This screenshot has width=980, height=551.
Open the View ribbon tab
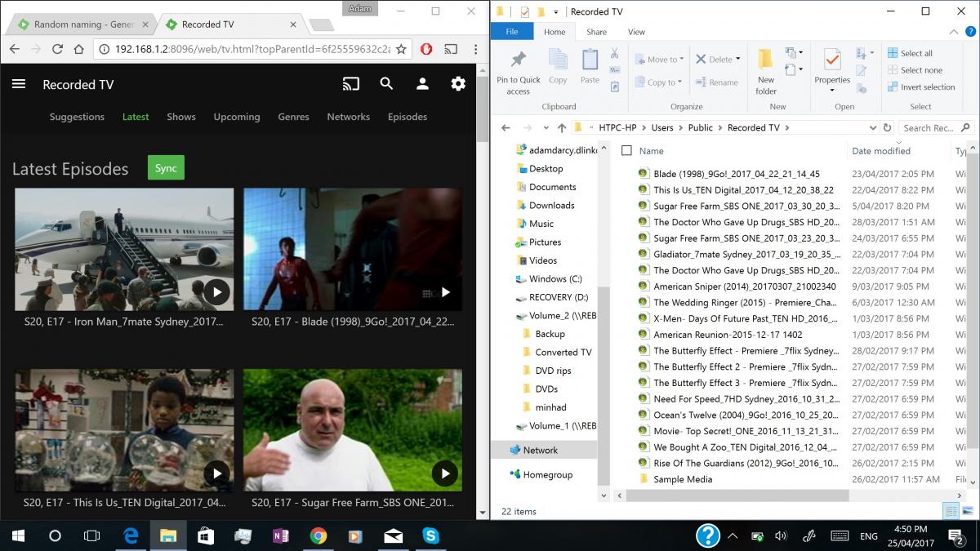(636, 32)
